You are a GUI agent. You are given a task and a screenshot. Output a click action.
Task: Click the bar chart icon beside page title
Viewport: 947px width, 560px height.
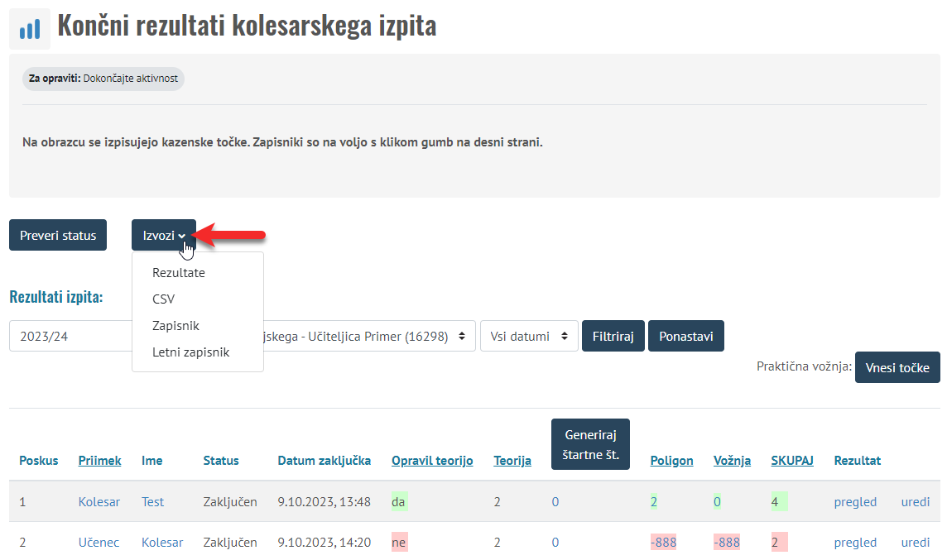point(30,30)
